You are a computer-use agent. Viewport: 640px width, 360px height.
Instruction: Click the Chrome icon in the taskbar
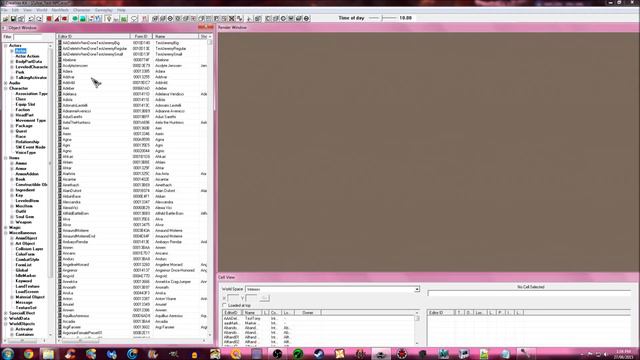point(28,354)
